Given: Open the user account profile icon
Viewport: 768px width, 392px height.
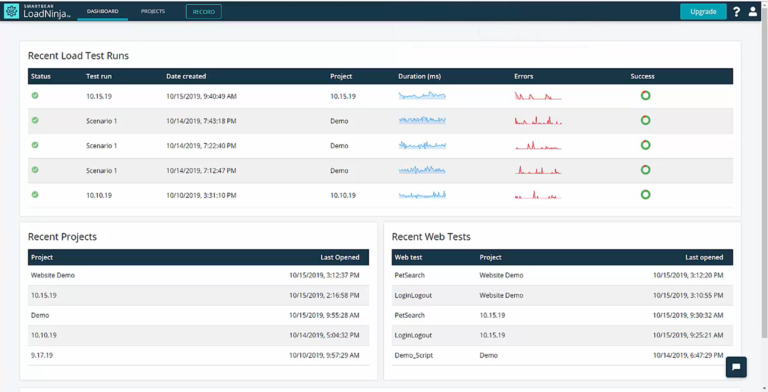Looking at the screenshot, I should pos(753,12).
